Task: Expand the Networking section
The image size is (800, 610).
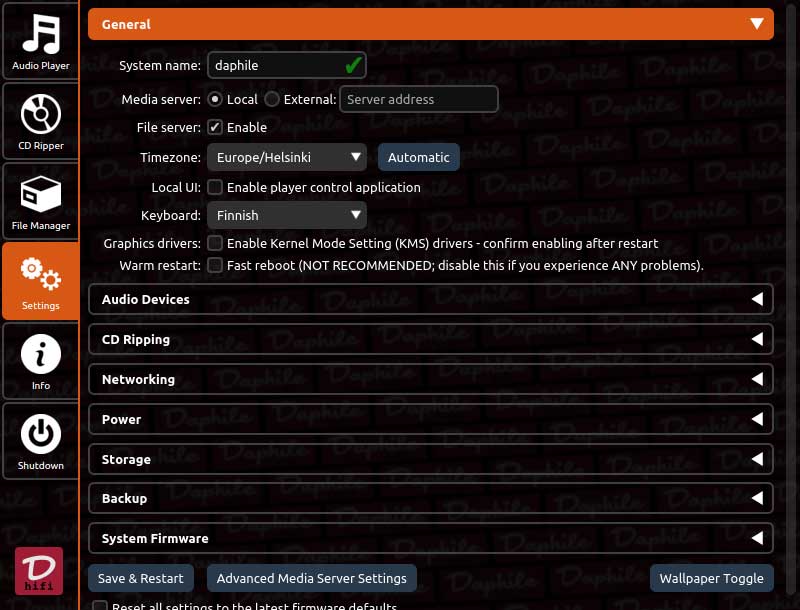Action: pos(431,379)
